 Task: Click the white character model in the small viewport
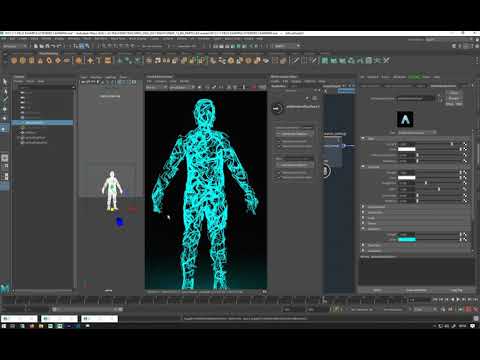[x=112, y=190]
